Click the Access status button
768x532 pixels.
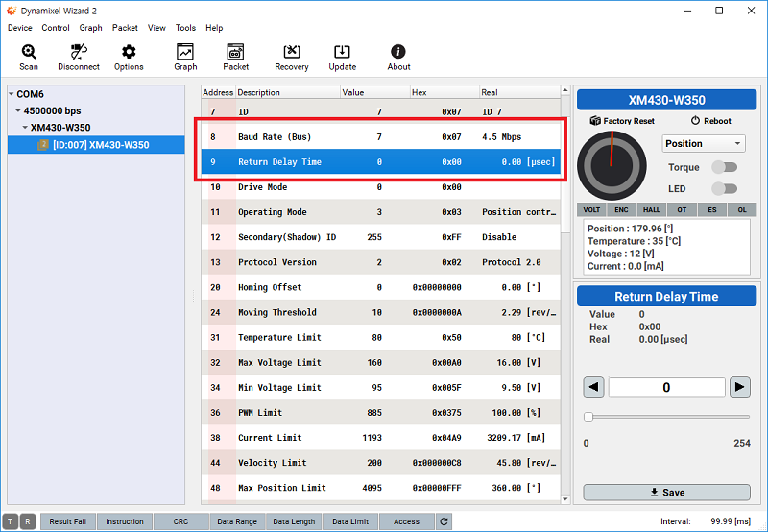coord(406,521)
